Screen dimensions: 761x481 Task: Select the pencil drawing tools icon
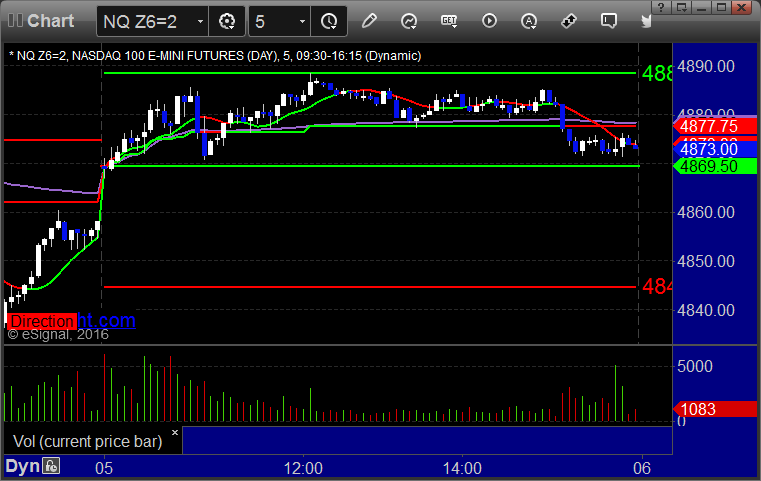click(369, 21)
